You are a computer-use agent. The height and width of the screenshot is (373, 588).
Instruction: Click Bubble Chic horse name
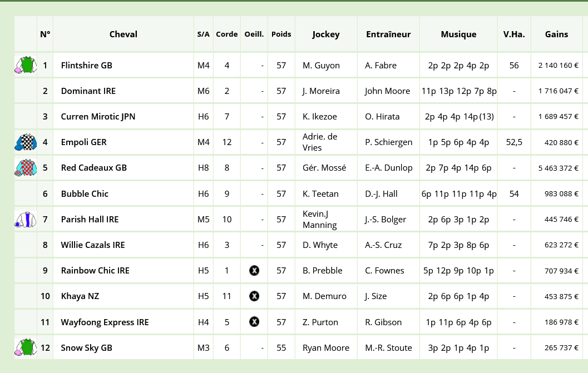click(85, 194)
